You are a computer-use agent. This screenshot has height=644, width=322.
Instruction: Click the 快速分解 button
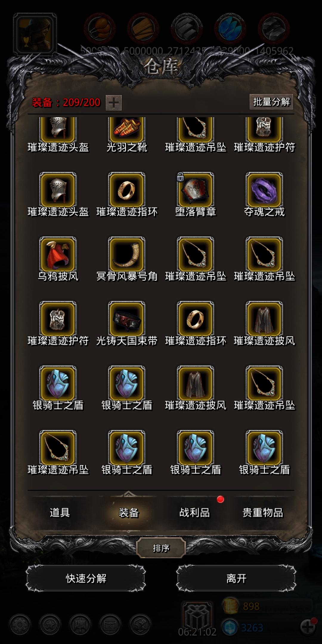tap(86, 578)
